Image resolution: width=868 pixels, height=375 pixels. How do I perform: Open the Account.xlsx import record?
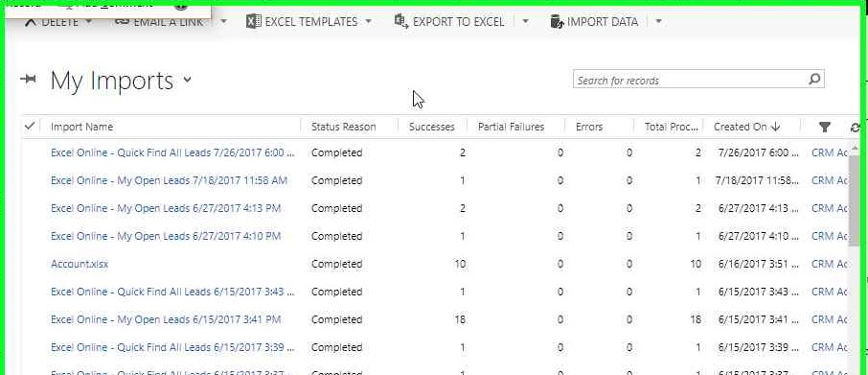pos(80,264)
